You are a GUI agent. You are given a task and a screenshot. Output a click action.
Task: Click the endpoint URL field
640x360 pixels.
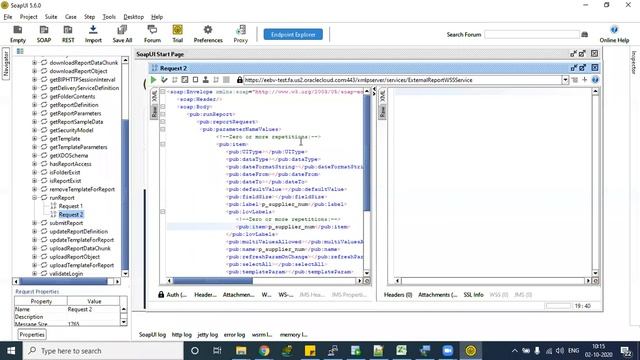402,80
